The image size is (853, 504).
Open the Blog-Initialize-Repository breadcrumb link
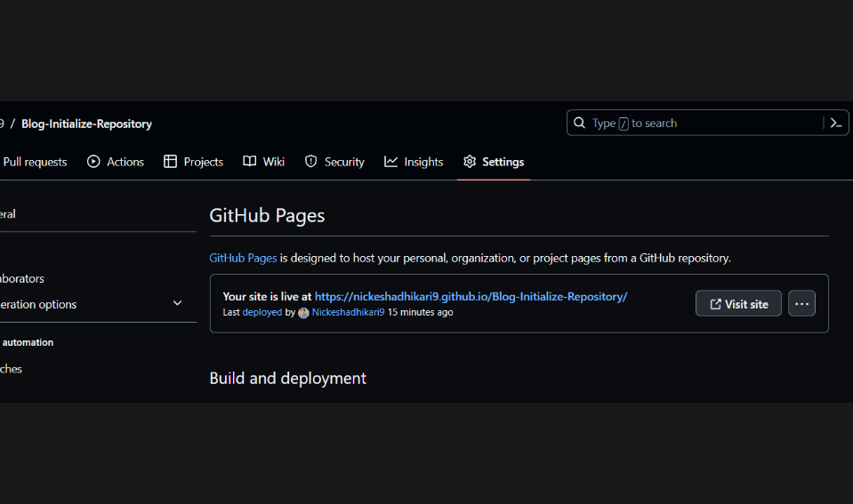pos(86,124)
